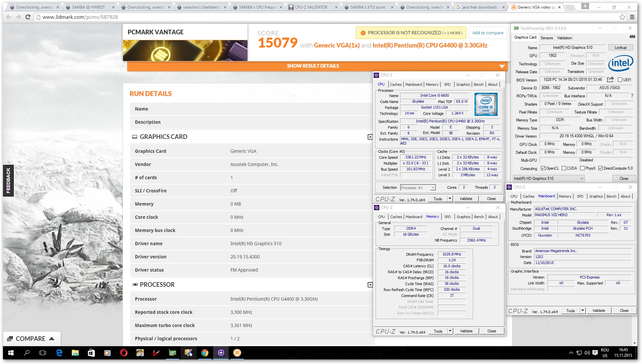Click processor warning exclamation icon
The image size is (642, 364).
tap(363, 33)
